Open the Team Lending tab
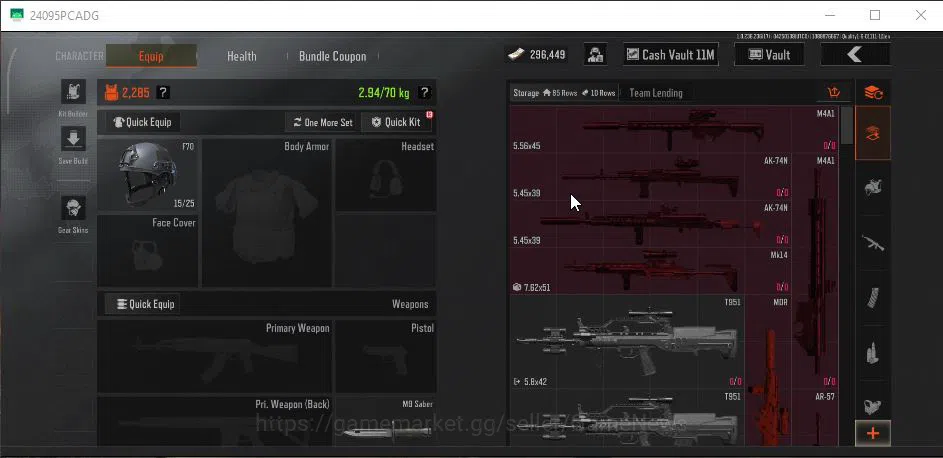Screen dimensions: 943x458 pos(656,93)
